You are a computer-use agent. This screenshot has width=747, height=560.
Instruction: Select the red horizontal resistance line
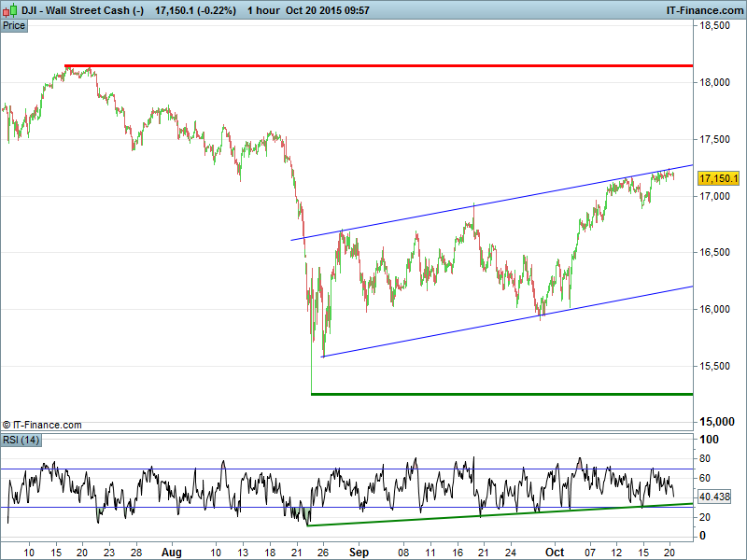373,66
